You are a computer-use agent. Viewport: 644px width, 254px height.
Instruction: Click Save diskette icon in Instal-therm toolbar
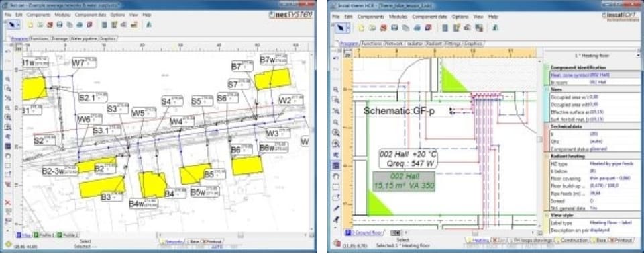[x=394, y=28]
